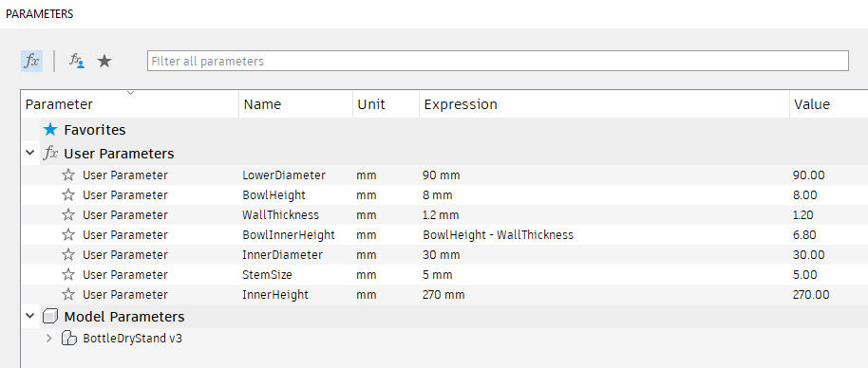
Task: Click the PARAMETERS dialog title
Action: (39, 14)
